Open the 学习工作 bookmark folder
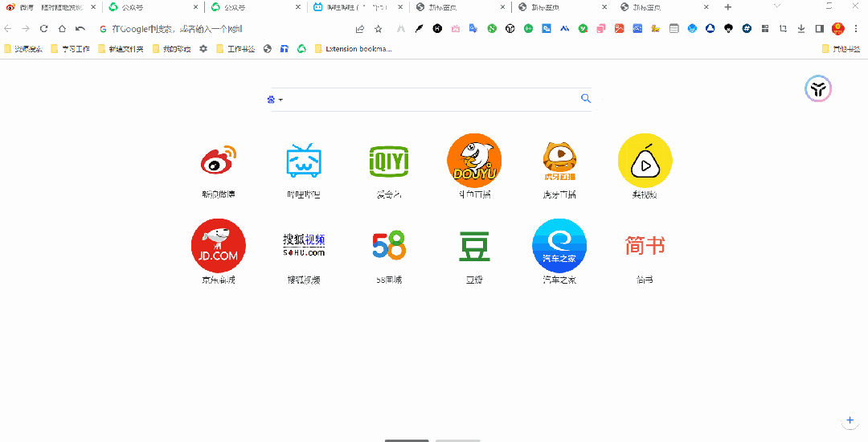This screenshot has height=442, width=868. click(70, 49)
